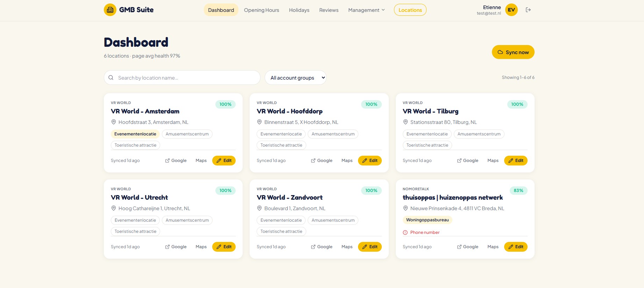Open Maps link for VR World Zandvoort
This screenshot has width=644, height=288.
pyautogui.click(x=347, y=247)
